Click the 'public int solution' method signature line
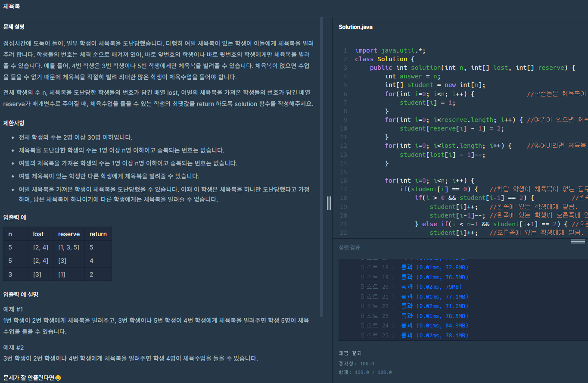588x383 pixels. point(473,68)
